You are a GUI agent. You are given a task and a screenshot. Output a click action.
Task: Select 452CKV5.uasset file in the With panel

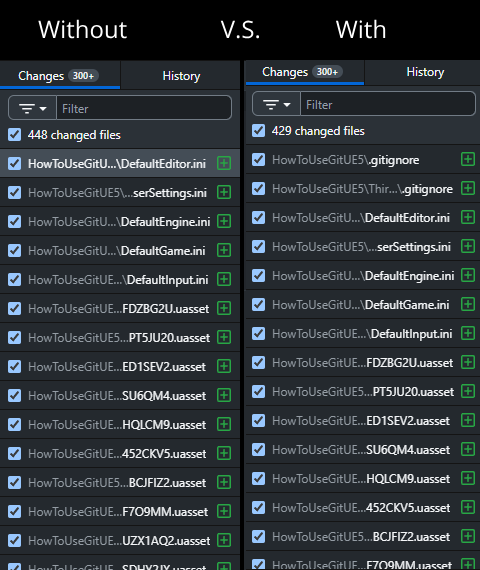click(x=363, y=507)
